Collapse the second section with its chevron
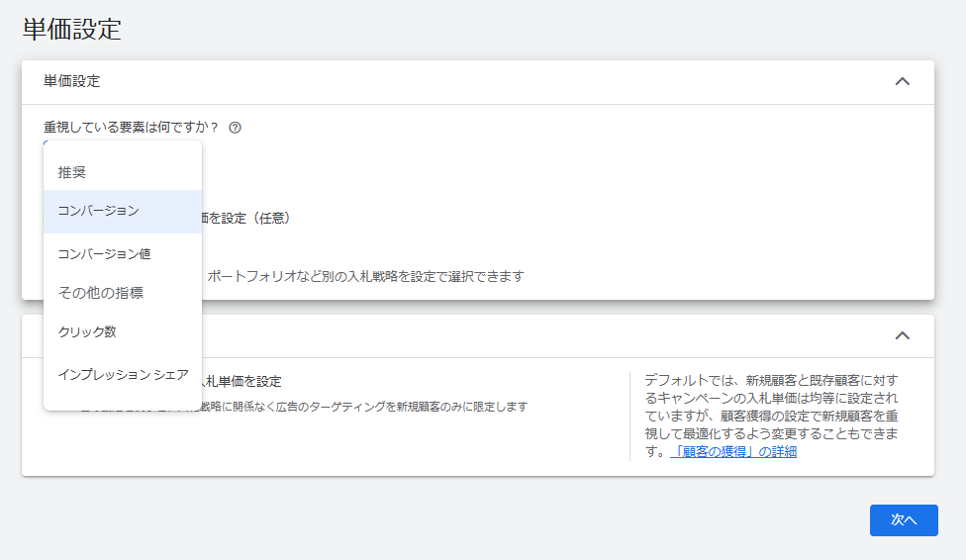The width and height of the screenshot is (966, 560). pyautogui.click(x=902, y=335)
